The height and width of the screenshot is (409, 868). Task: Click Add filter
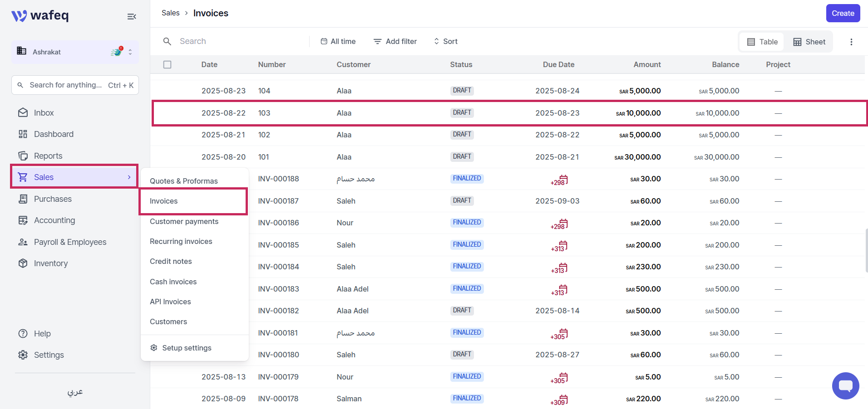(x=395, y=42)
